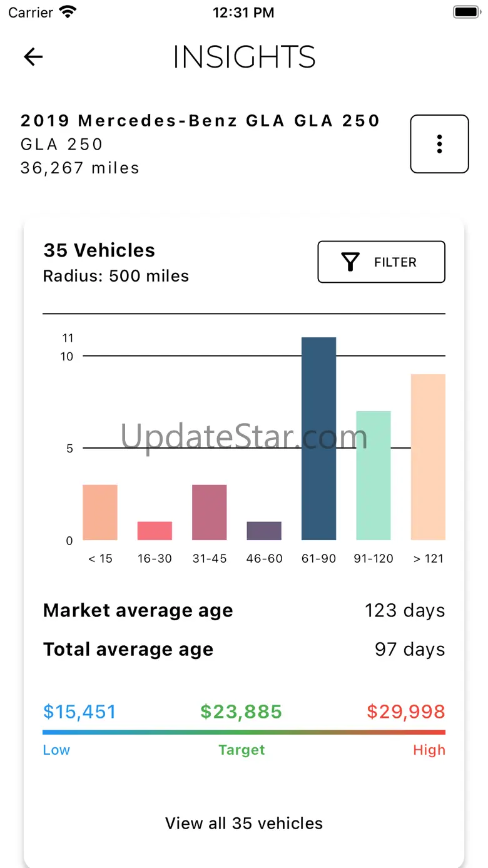Tap the 2019 Mercedes-Benz GLA title

coord(200,121)
